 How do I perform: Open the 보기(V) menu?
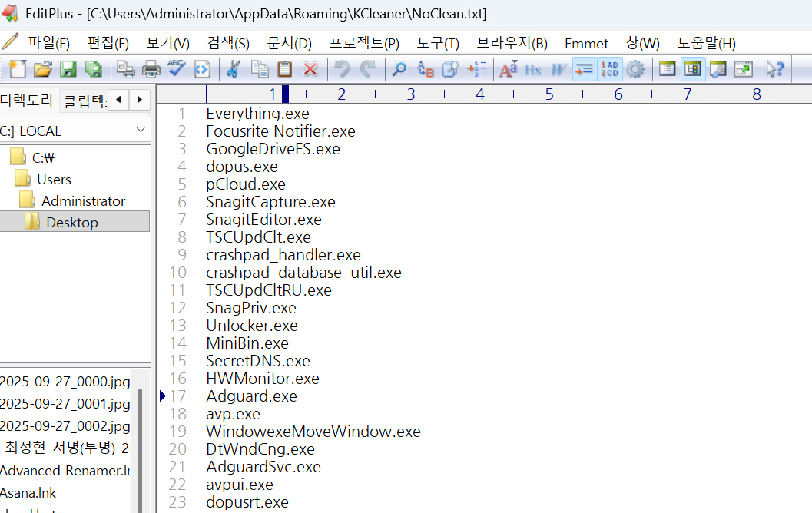coord(167,43)
